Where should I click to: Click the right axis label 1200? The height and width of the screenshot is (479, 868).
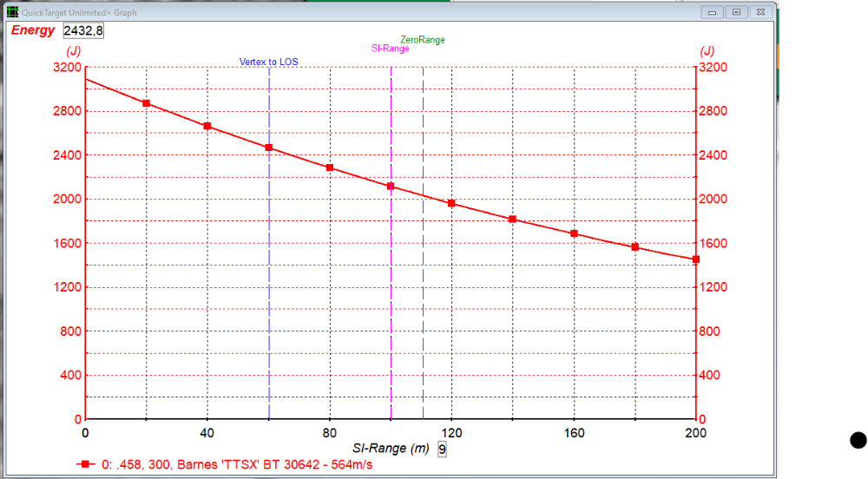tap(713, 287)
